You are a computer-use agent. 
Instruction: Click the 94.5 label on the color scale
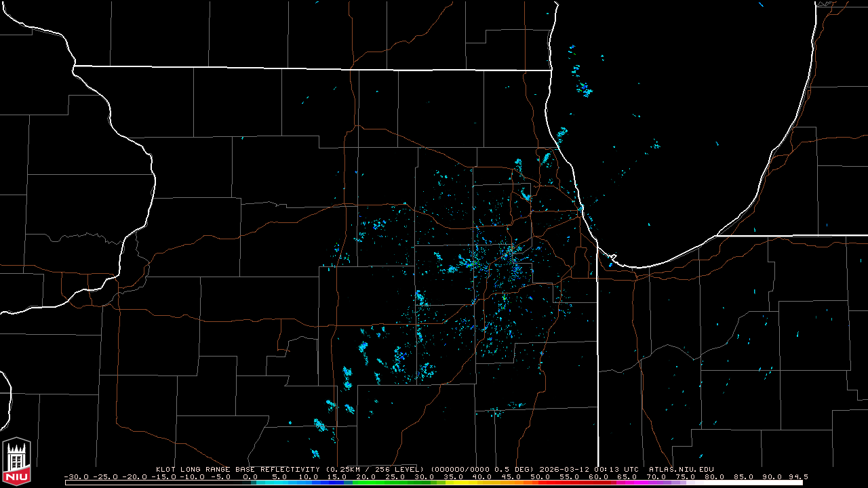coord(797,476)
